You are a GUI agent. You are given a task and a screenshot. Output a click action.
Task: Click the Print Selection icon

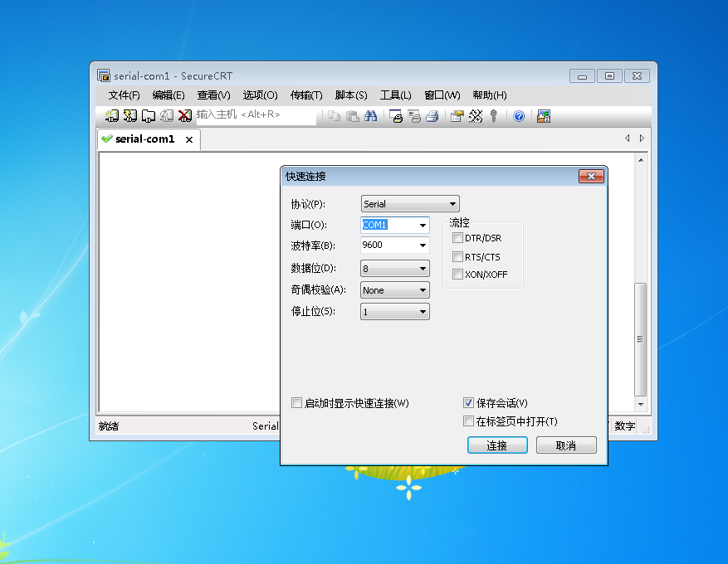(414, 115)
